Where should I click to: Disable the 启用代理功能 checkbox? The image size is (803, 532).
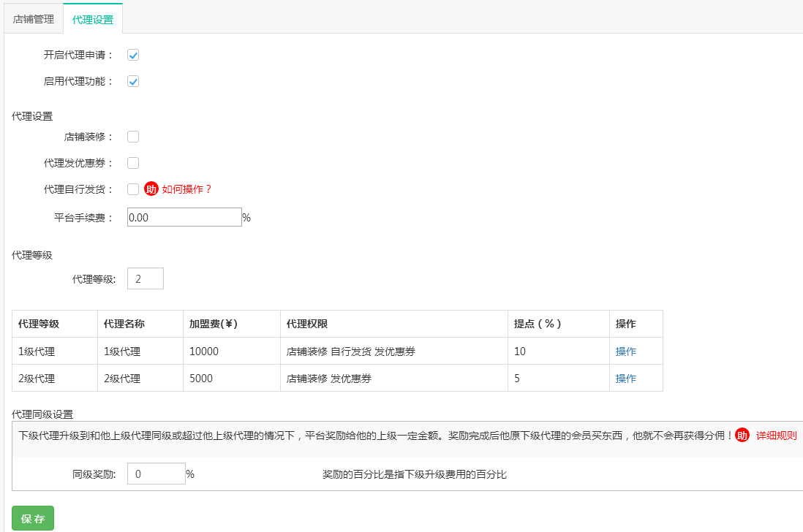tap(132, 81)
